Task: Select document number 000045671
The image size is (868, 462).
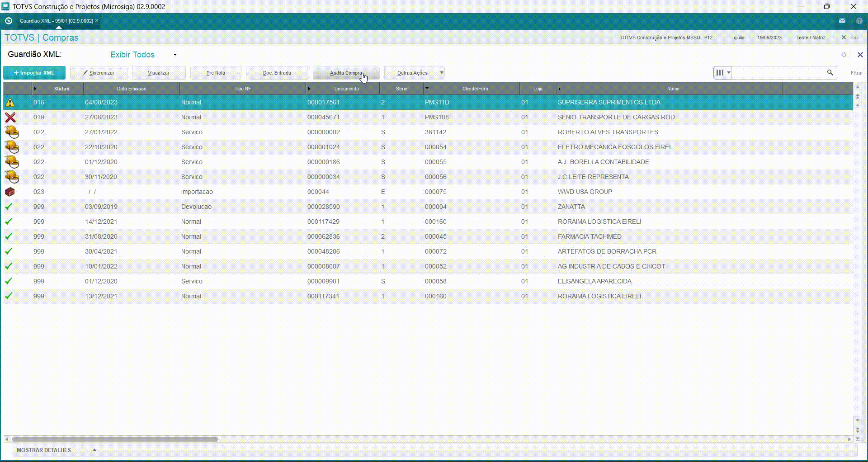Action: (323, 117)
